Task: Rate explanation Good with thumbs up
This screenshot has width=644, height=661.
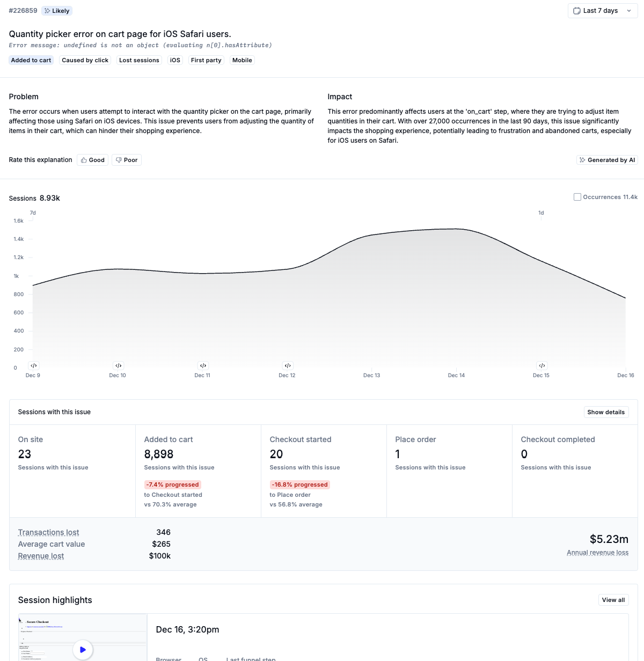Action: click(x=92, y=160)
